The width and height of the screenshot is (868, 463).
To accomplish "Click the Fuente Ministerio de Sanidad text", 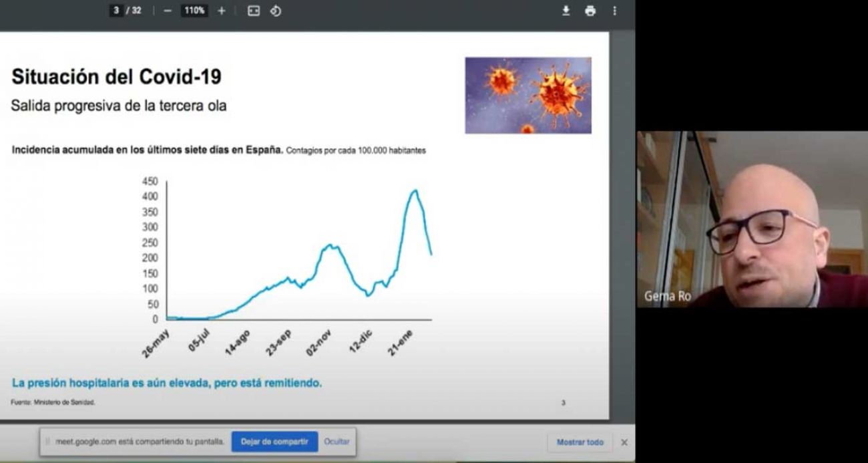I will coord(53,403).
